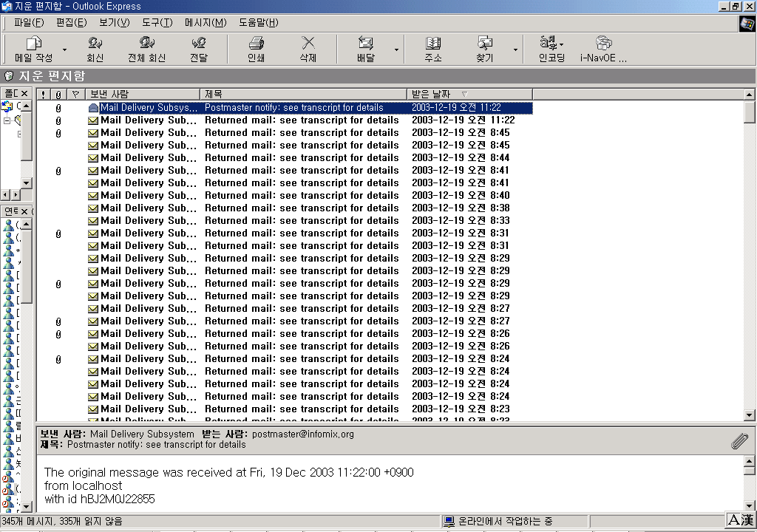
Task: Click the 메일 작성 (compose mail) icon
Action: point(33,44)
